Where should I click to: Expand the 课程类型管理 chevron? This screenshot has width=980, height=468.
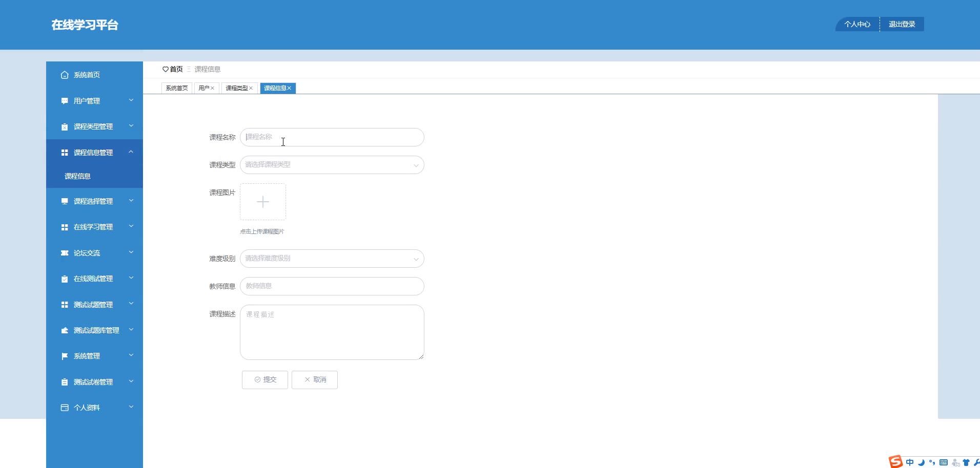(x=131, y=126)
